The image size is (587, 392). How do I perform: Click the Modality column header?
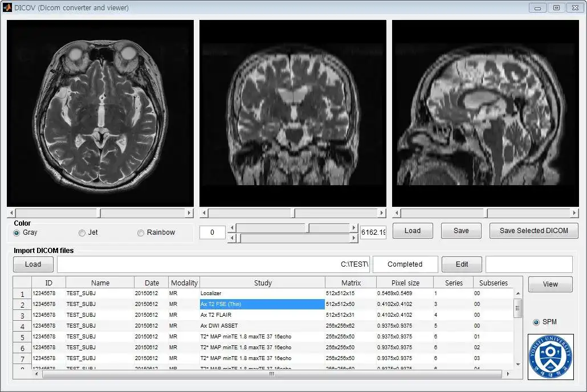coord(184,283)
